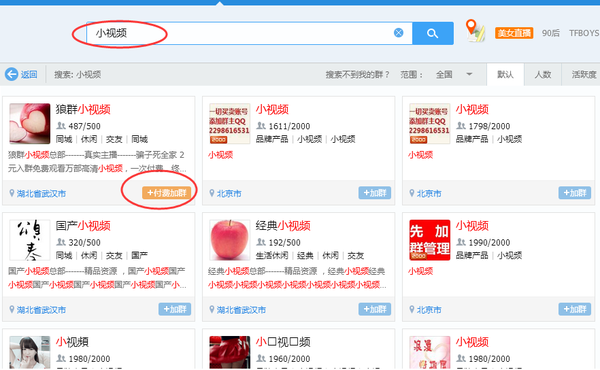This screenshot has width=600, height=370.
Task: Open the 小口视口频 group title
Action: click(x=283, y=342)
